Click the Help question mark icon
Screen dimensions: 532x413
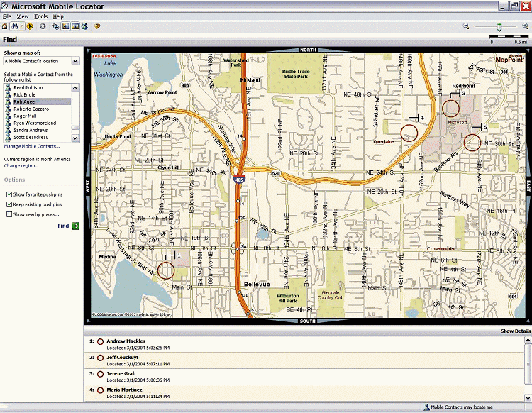[x=97, y=26]
